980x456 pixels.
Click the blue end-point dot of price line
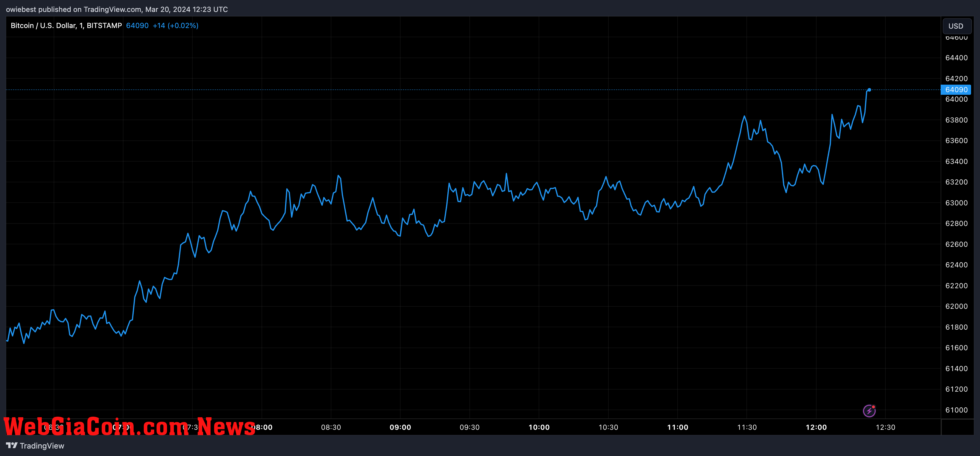869,90
